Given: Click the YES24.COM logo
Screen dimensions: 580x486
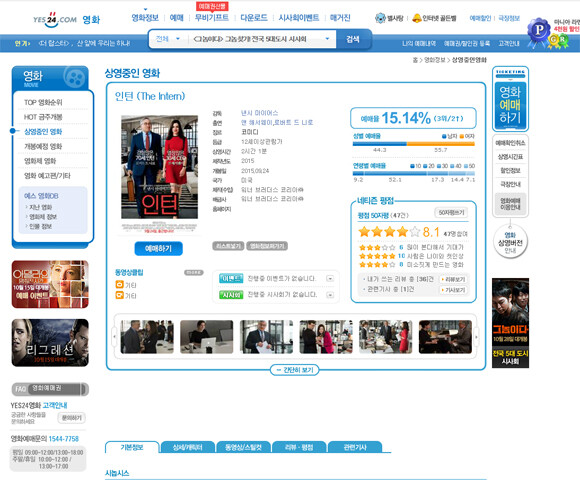Looking at the screenshot, I should click(55, 19).
